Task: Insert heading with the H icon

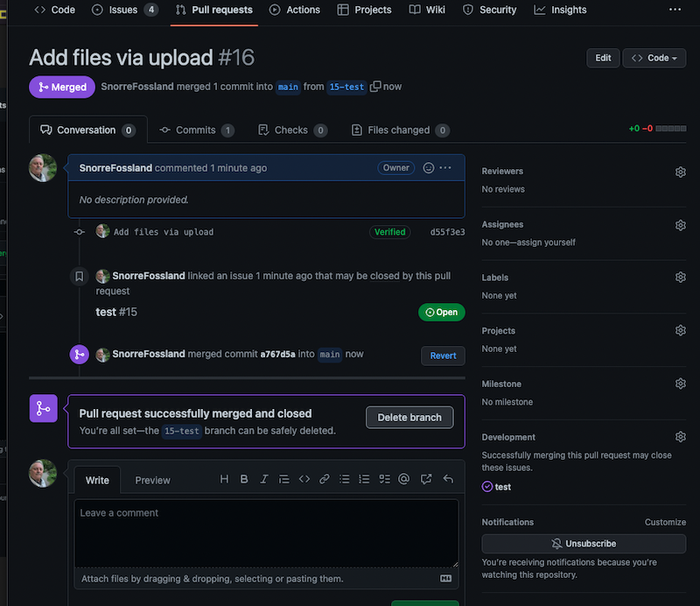Action: [x=224, y=479]
